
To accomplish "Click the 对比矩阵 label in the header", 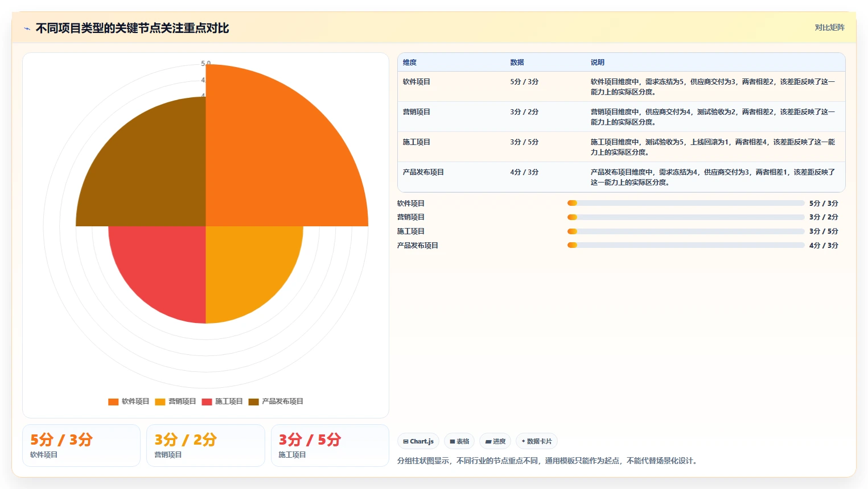I will (x=829, y=27).
